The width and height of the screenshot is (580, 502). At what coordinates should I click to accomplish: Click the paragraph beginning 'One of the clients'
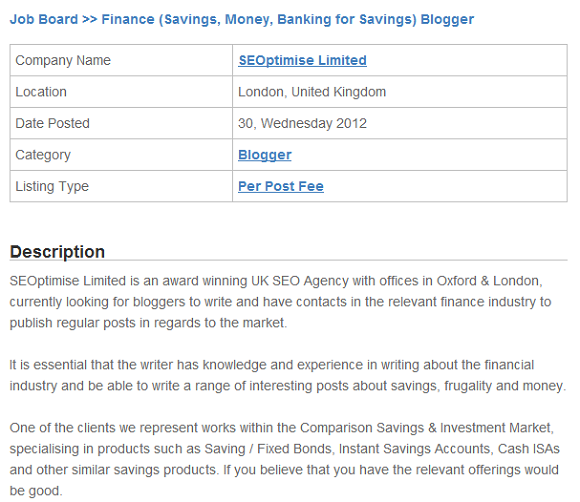click(x=284, y=459)
